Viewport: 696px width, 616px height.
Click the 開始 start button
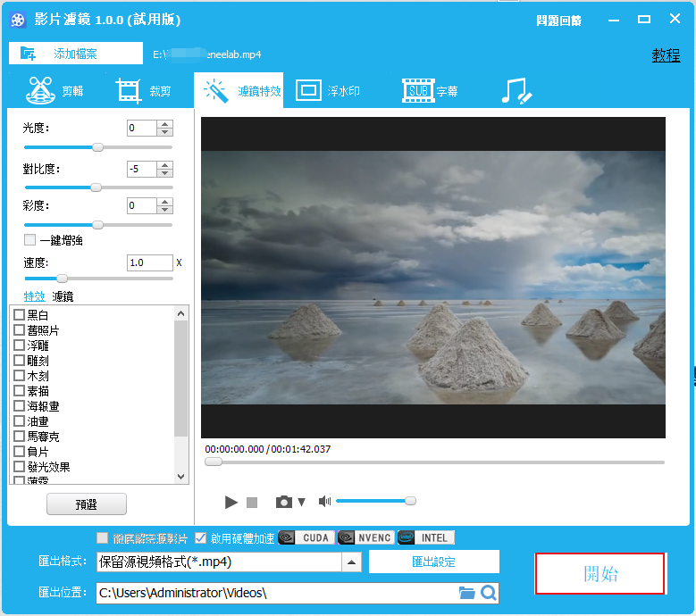tap(600, 574)
